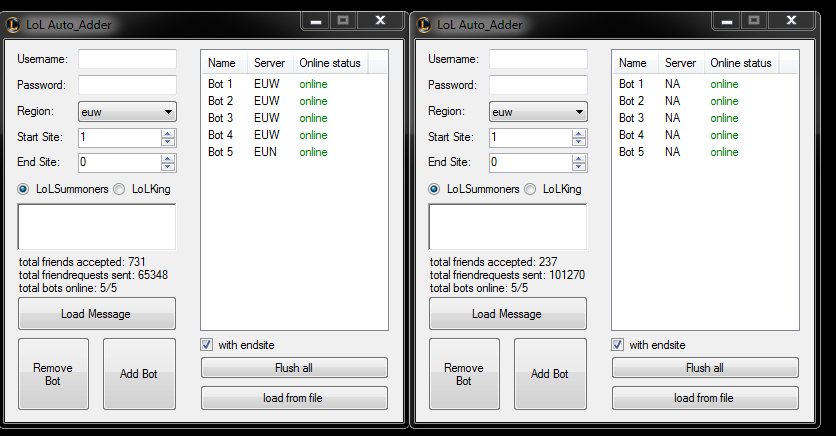Decrease End Site value in right window
The height and width of the screenshot is (436, 836).
point(579,167)
